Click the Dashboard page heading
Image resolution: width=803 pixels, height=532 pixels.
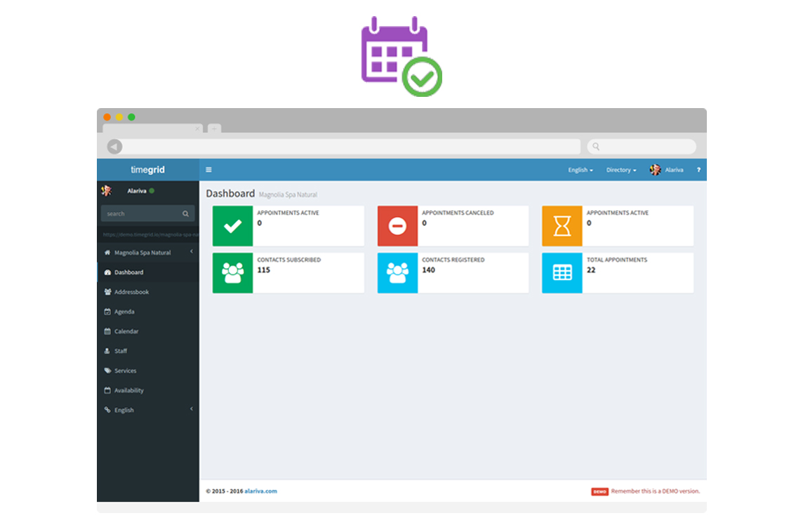230,194
